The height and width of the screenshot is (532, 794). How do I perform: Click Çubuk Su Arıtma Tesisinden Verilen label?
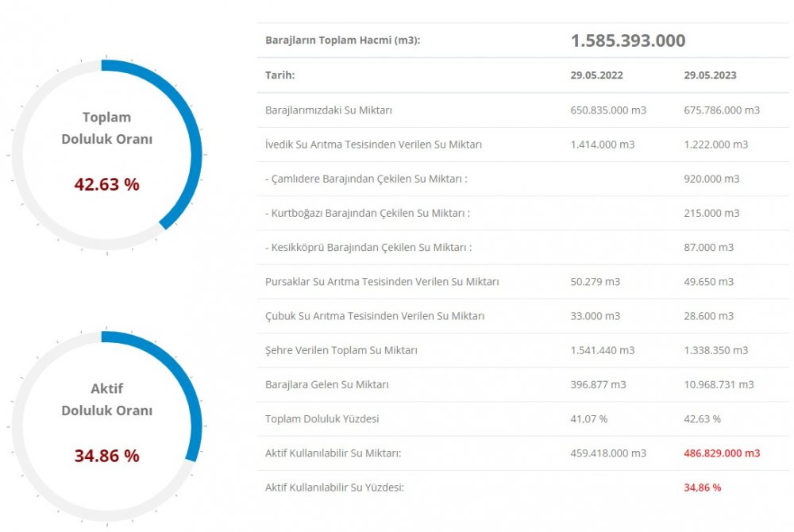pyautogui.click(x=375, y=316)
